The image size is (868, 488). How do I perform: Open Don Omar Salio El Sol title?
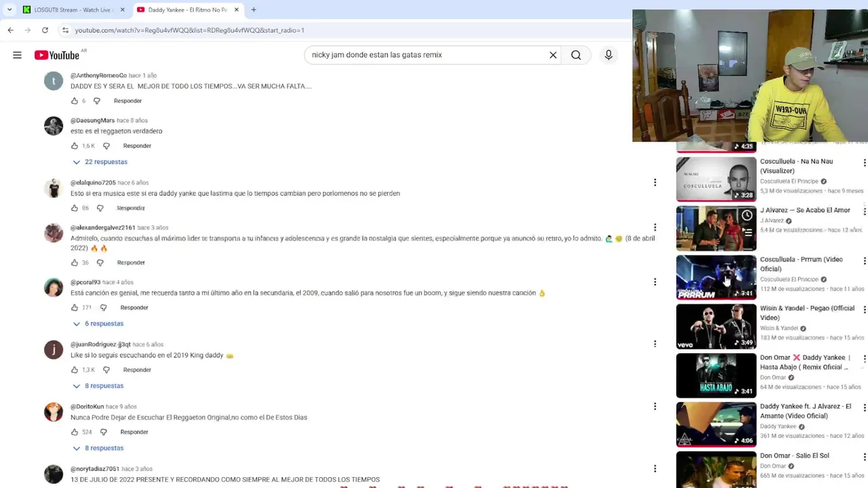click(x=794, y=455)
